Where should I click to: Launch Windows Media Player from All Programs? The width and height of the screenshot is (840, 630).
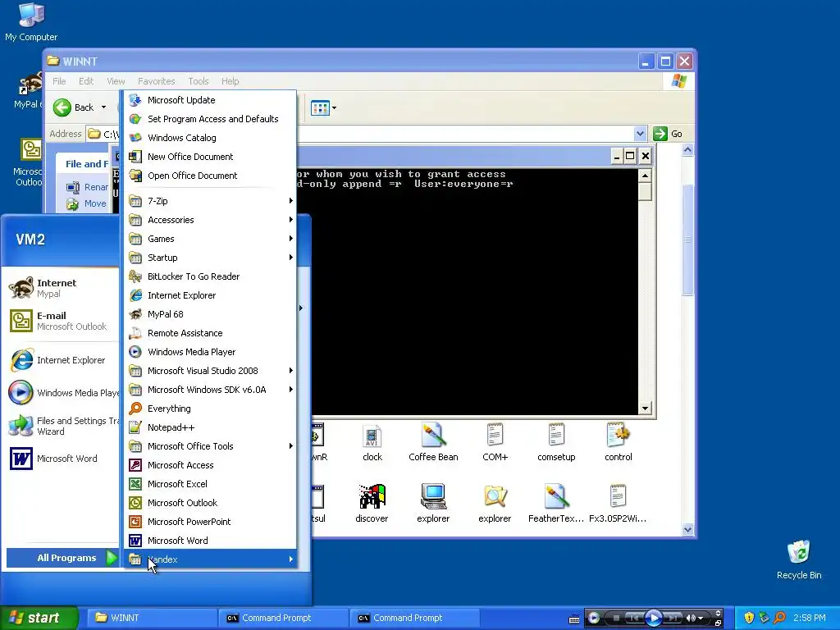(x=211, y=352)
